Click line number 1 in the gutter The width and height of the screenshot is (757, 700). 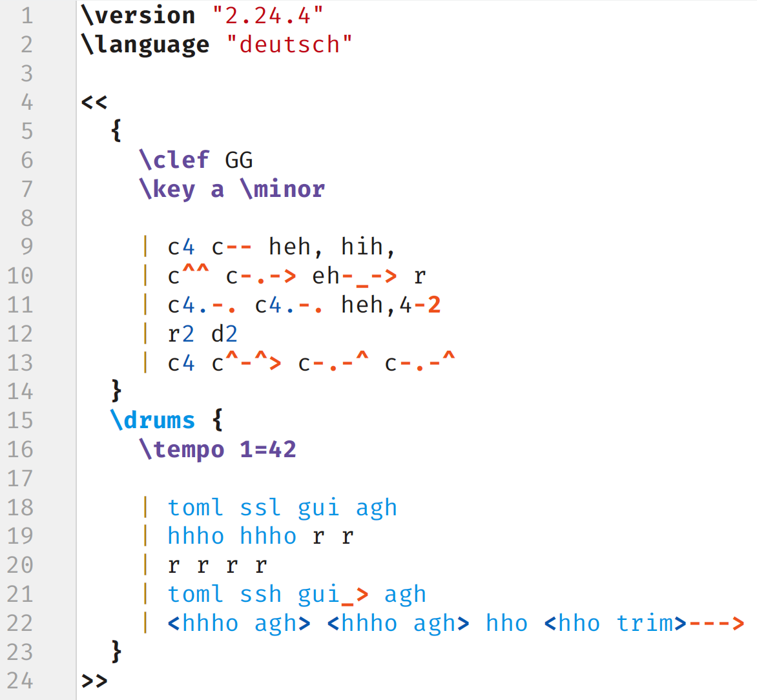pos(26,15)
